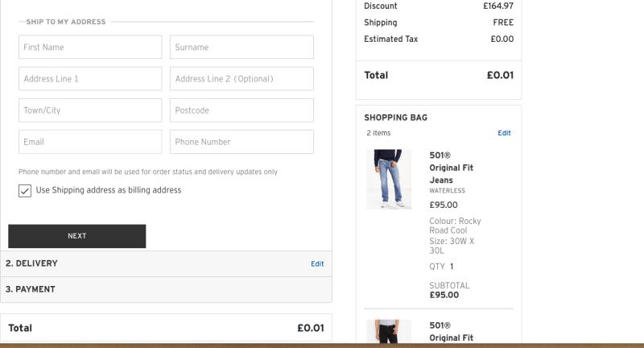Screen dimensions: 644x348
Task: Click the Surname input field
Action: click(242, 48)
